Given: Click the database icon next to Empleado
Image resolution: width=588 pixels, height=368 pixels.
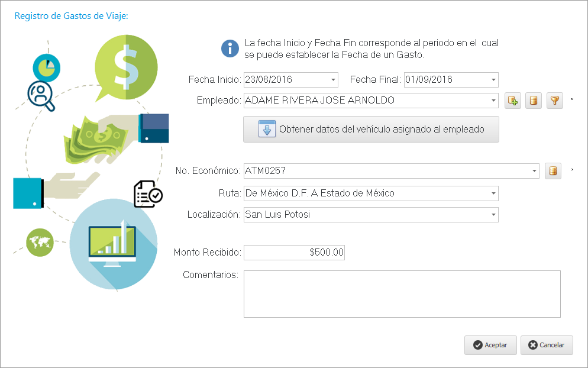Looking at the screenshot, I should tap(534, 101).
